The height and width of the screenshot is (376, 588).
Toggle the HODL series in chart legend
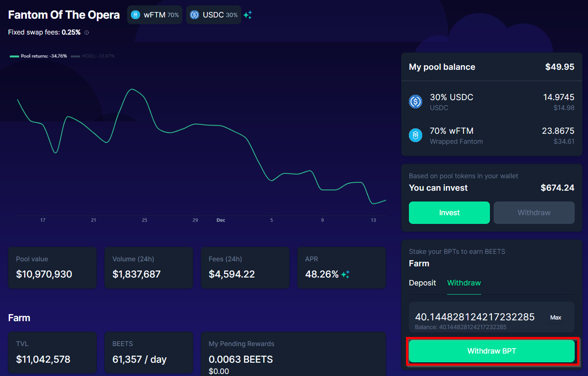(x=93, y=56)
